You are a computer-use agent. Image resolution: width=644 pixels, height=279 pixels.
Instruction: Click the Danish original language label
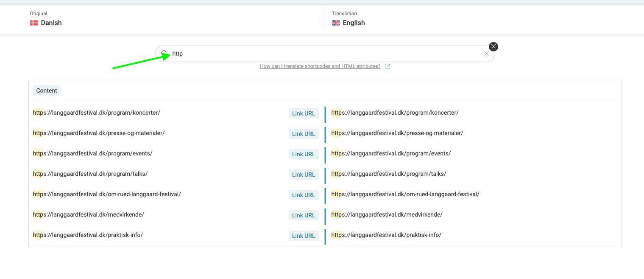tap(51, 23)
